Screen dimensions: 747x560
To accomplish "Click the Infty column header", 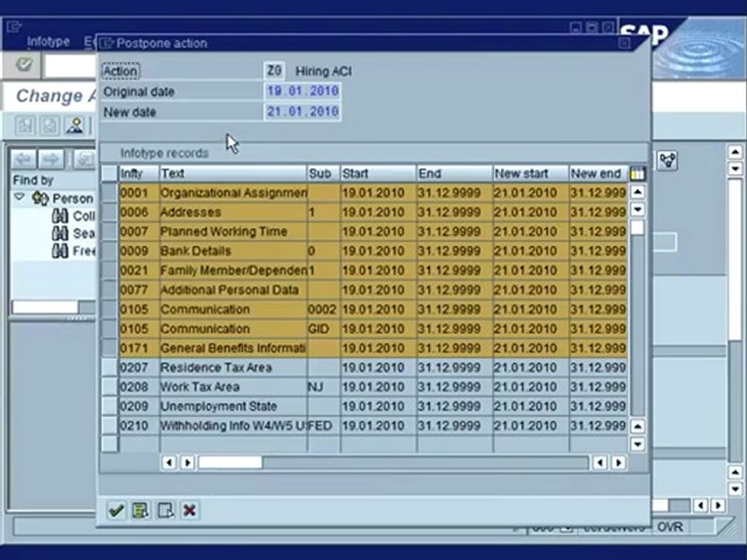I will point(139,173).
